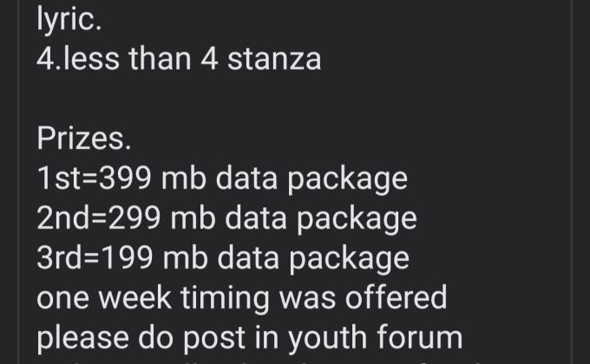Image resolution: width=590 pixels, height=364 pixels.
Task: Click the "4.less than 4 stanza" line
Action: pyautogui.click(x=179, y=59)
